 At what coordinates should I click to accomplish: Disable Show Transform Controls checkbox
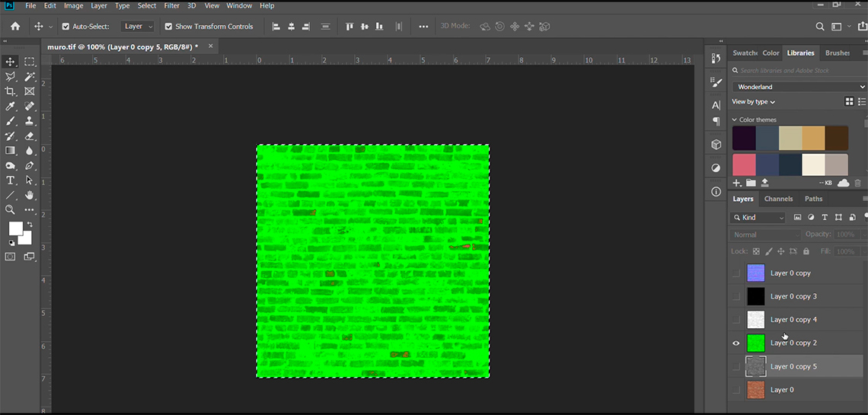(168, 27)
